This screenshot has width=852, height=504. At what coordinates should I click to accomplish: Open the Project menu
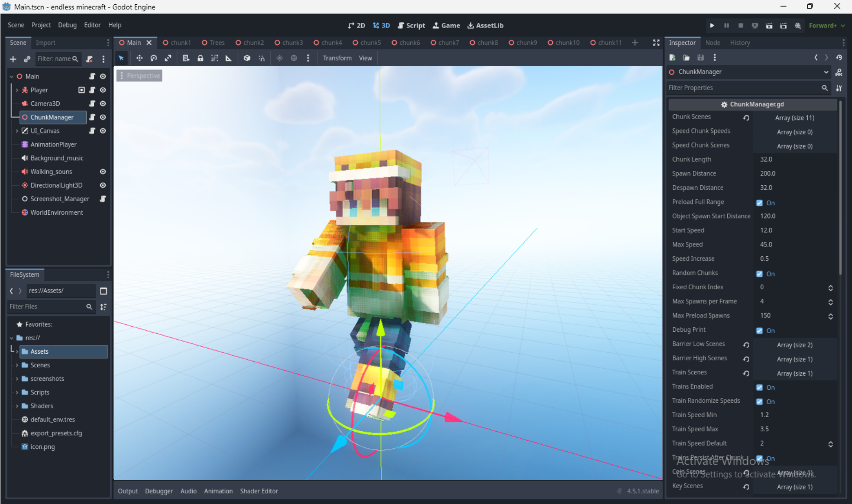click(x=41, y=25)
